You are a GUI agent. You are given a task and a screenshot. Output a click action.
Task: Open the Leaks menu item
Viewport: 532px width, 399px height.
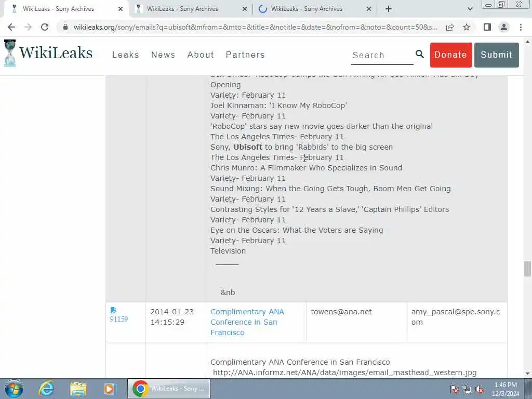click(126, 55)
